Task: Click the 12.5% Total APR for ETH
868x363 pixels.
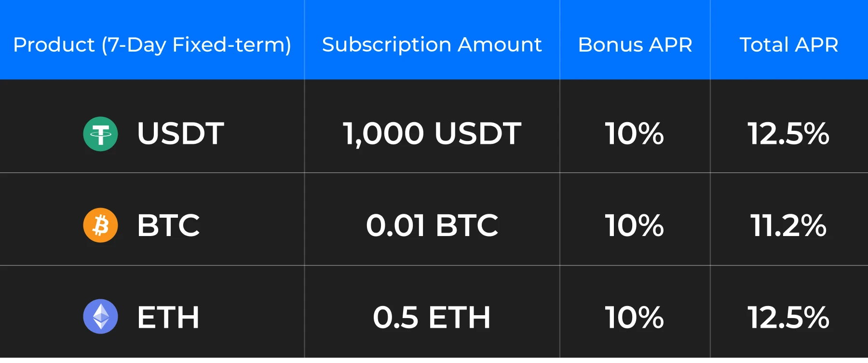Action: coord(788,317)
